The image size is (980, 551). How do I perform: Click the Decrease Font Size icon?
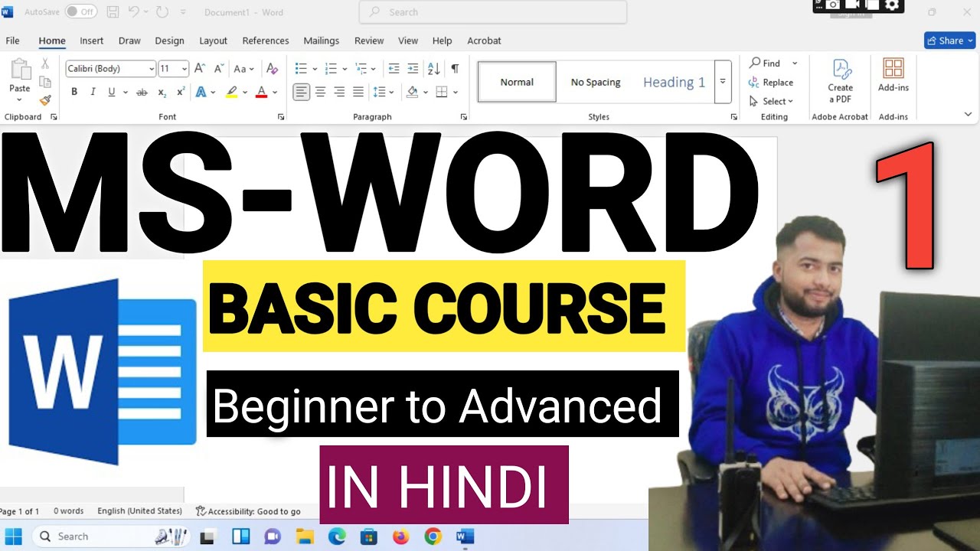[x=217, y=69]
